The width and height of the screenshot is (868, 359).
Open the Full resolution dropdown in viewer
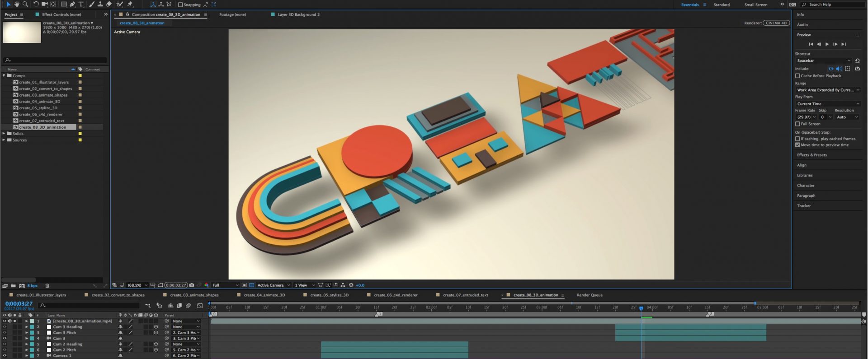(x=225, y=285)
